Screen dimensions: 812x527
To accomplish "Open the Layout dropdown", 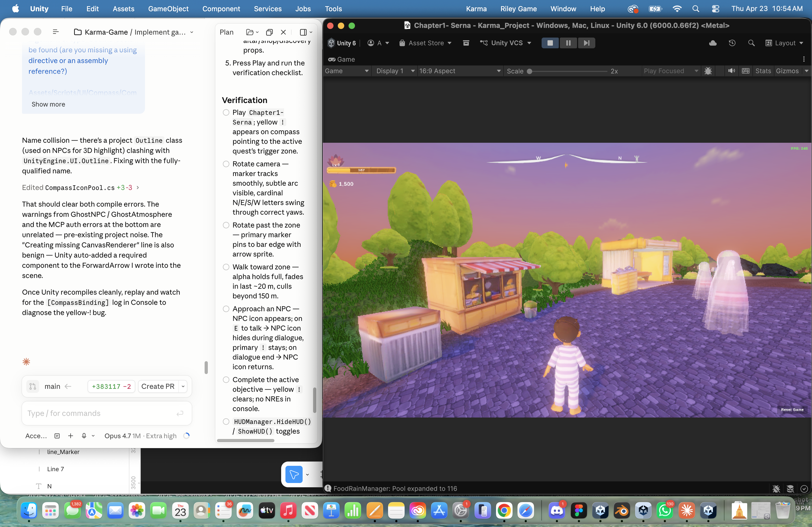I will pos(784,43).
